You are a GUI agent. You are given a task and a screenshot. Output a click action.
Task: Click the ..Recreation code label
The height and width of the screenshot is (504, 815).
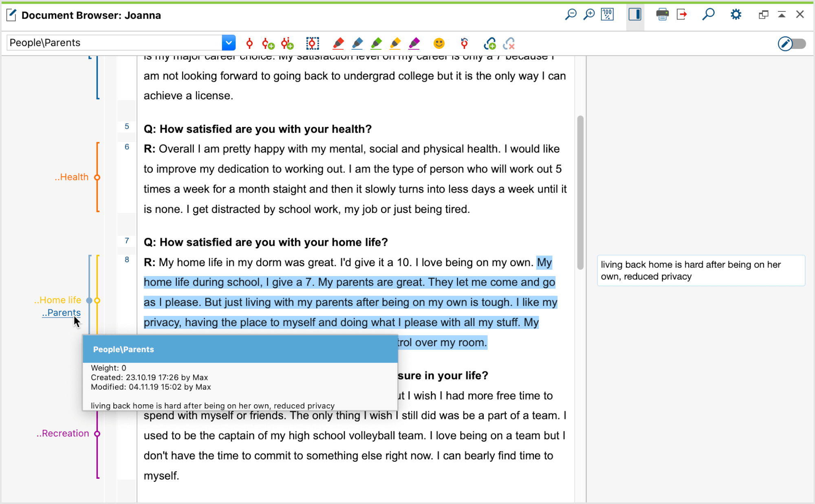63,434
